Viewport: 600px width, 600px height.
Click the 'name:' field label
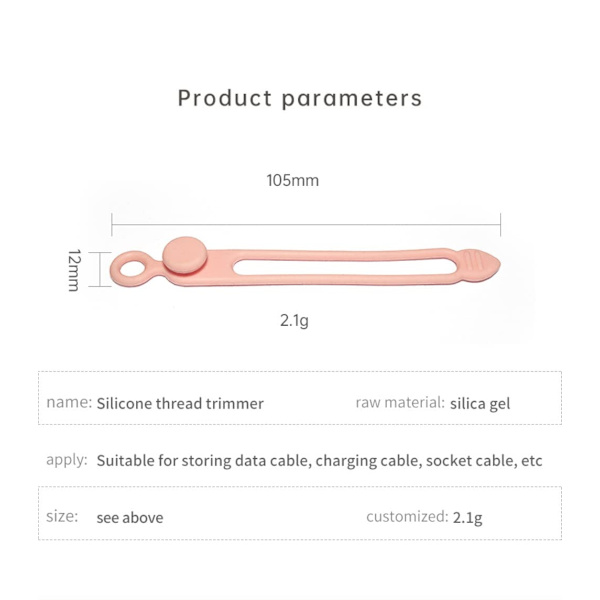(x=69, y=402)
